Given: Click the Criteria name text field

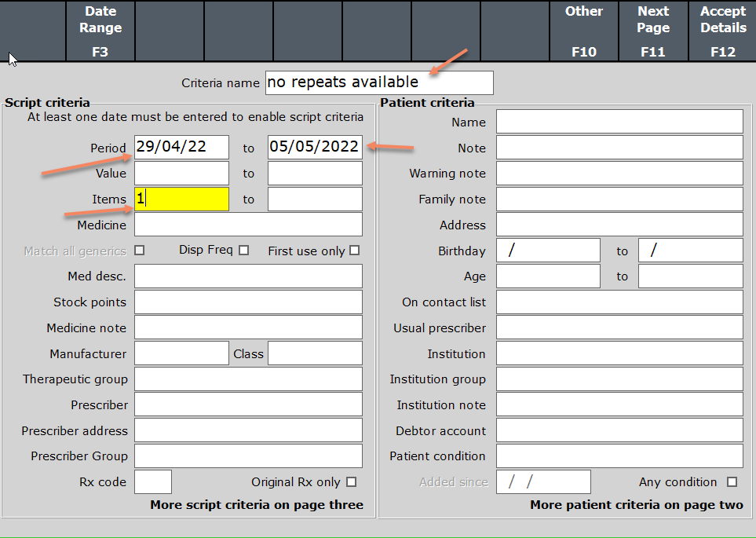Looking at the screenshot, I should pyautogui.click(x=379, y=82).
